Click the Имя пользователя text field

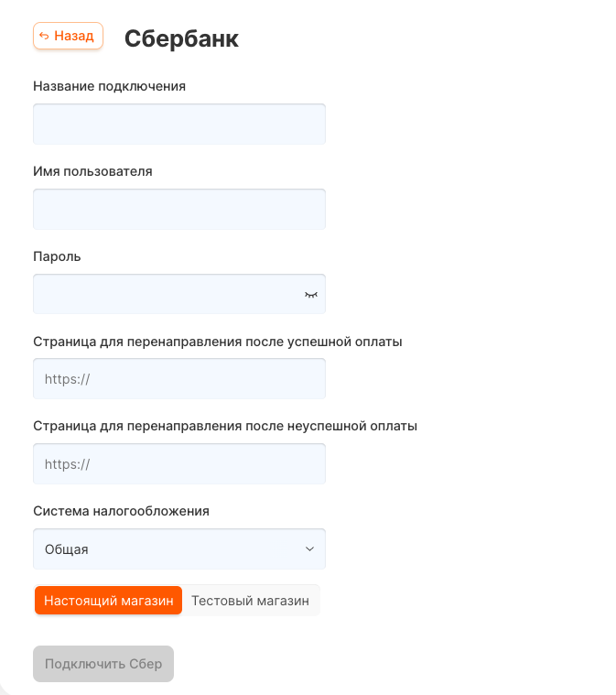(x=178, y=209)
